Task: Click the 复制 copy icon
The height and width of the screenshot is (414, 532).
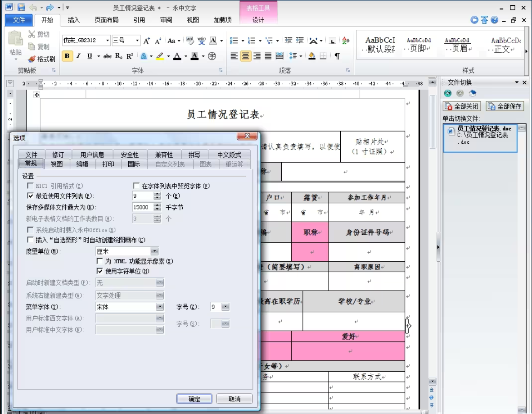Action: [x=32, y=46]
